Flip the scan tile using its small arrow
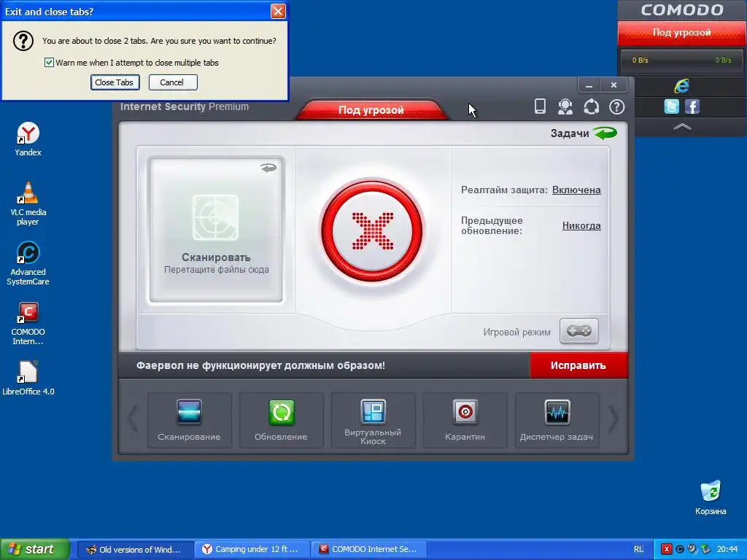The image size is (747, 560). (x=268, y=168)
